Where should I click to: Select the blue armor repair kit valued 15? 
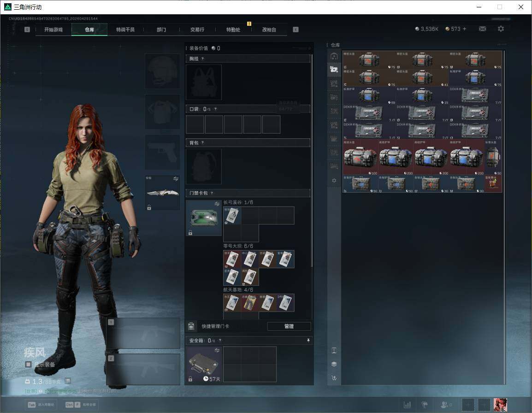[x=422, y=95]
